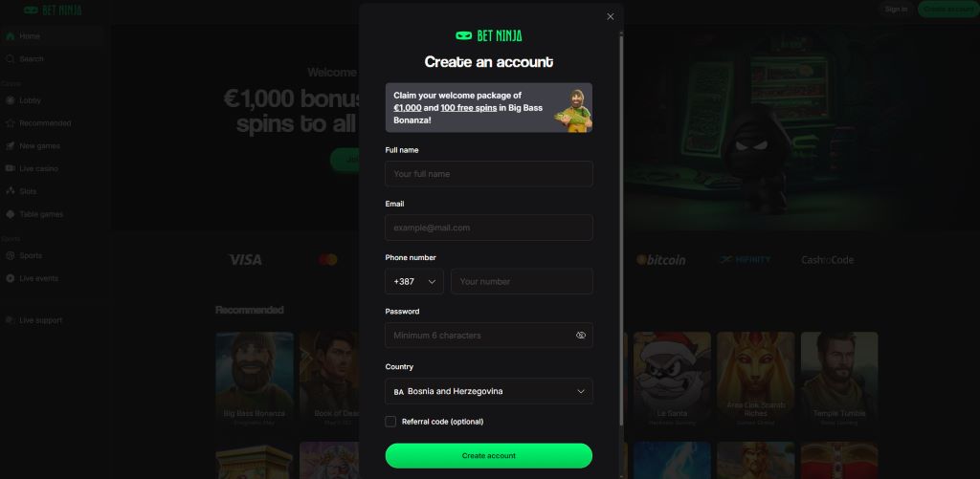Open the +387 phone code dropdown

(x=414, y=282)
